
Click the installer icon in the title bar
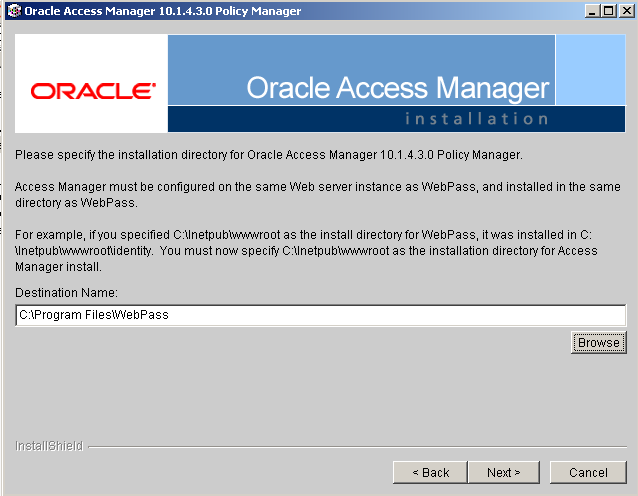tap(14, 11)
